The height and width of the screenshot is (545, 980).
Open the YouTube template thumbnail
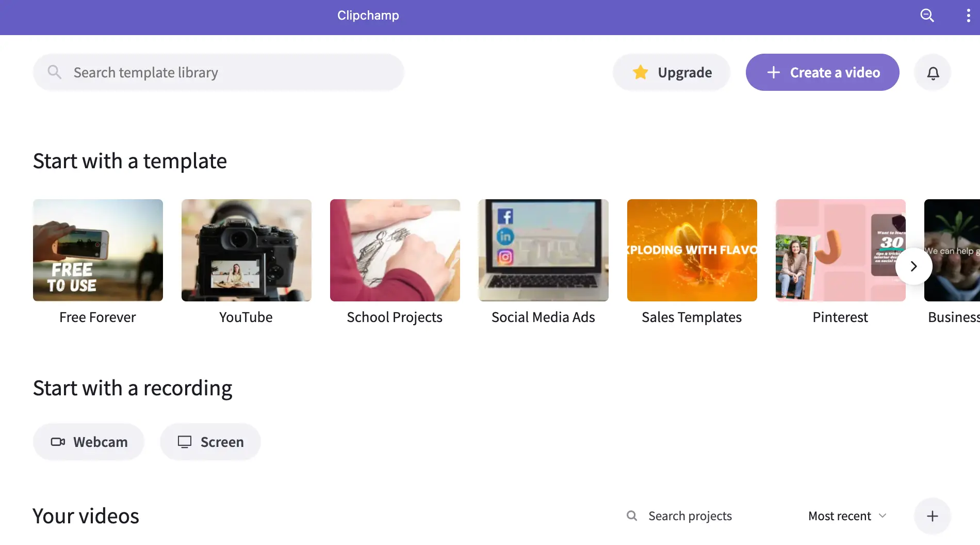[247, 250]
